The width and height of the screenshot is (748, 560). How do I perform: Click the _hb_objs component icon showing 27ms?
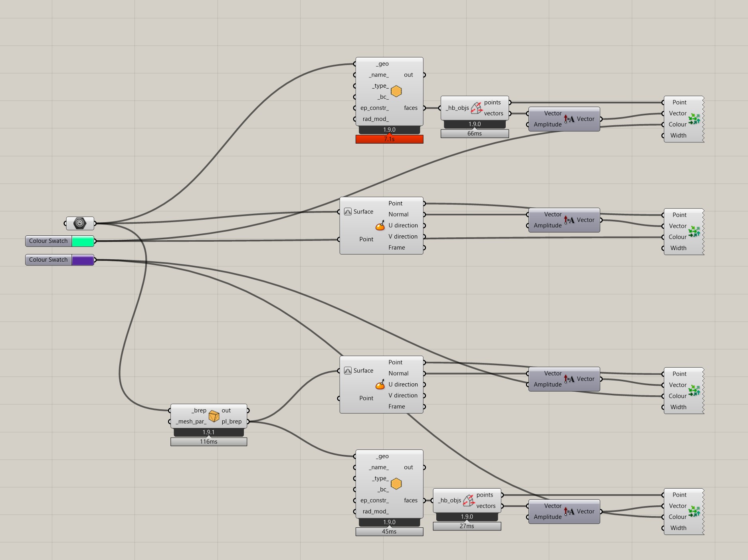click(469, 500)
